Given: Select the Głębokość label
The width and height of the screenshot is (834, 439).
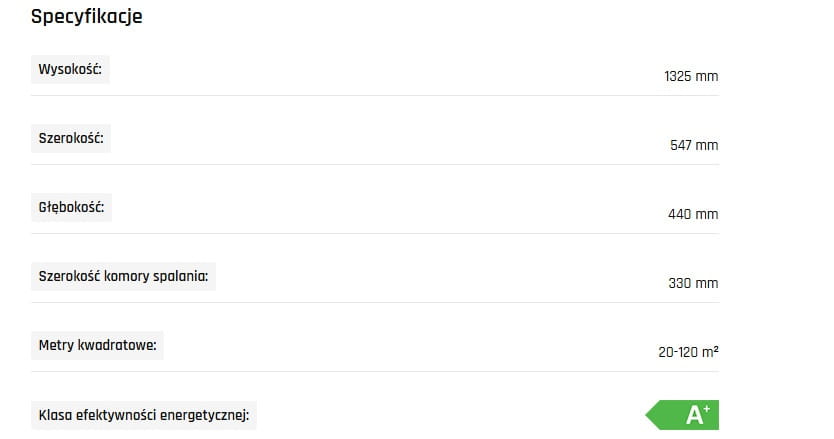Looking at the screenshot, I should tap(71, 208).
